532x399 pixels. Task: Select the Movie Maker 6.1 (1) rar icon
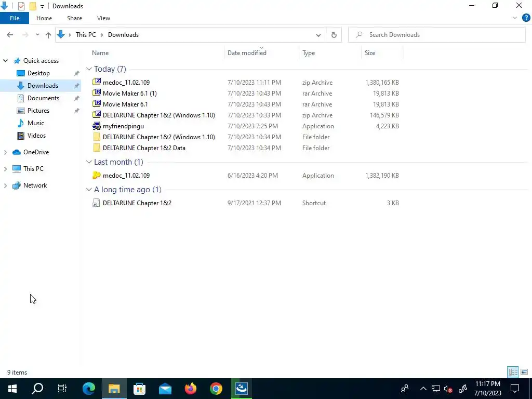(x=97, y=92)
